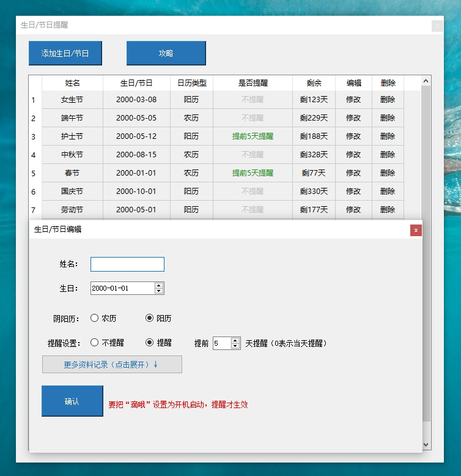The height and width of the screenshot is (476, 461).
Task: Click the 添加生日/节日 button
Action: [x=65, y=53]
